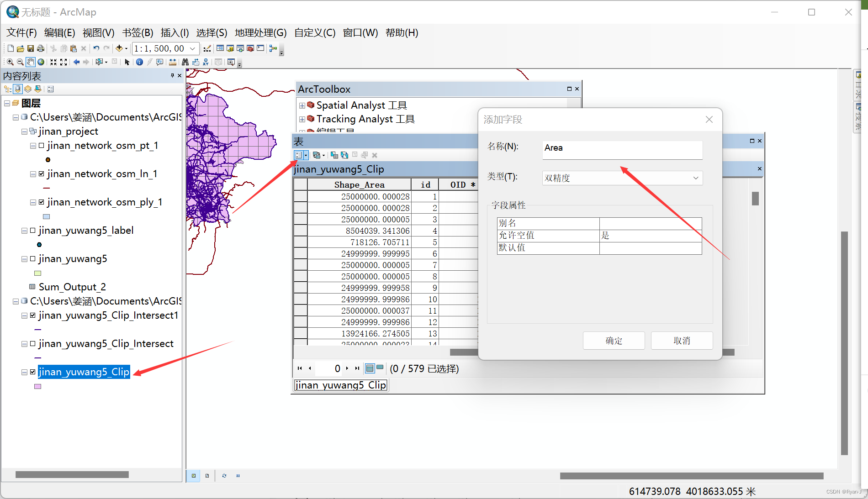The width and height of the screenshot is (868, 499).
Task: Open the 编辑(E) menu
Action: coord(60,33)
